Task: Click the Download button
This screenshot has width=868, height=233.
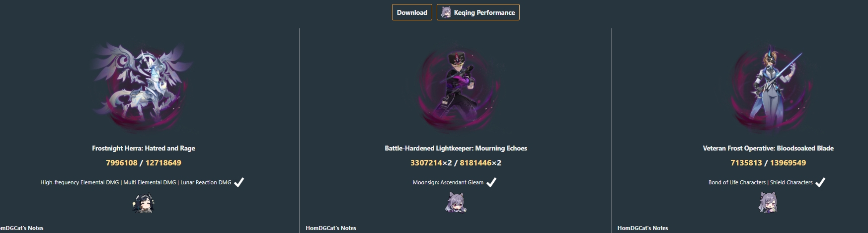Action: pyautogui.click(x=412, y=12)
